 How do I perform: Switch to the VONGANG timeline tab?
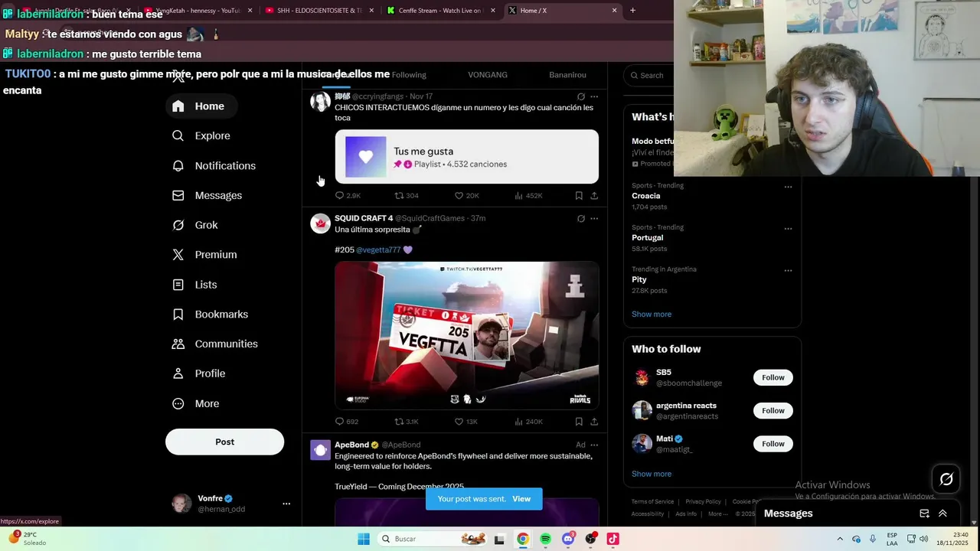pos(488,75)
